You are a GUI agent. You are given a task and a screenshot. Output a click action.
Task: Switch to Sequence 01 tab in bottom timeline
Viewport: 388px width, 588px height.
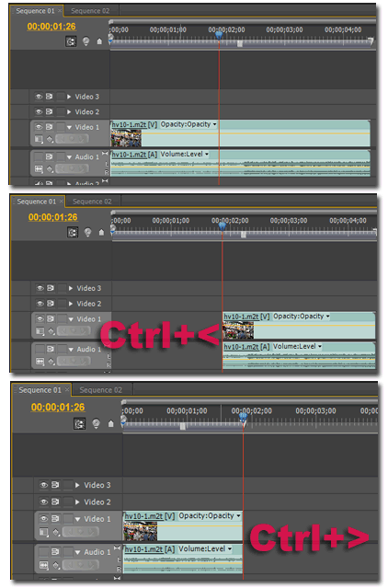40,390
